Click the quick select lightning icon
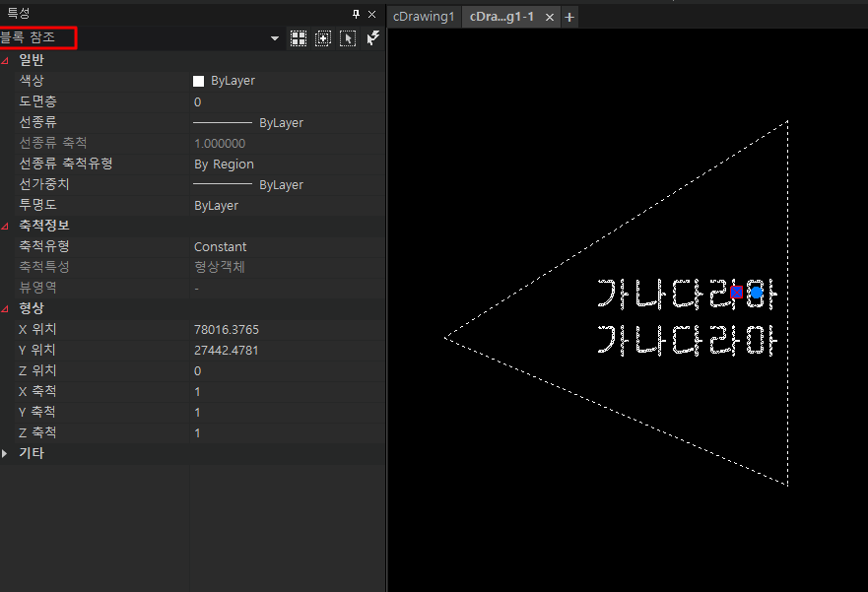 coord(372,38)
